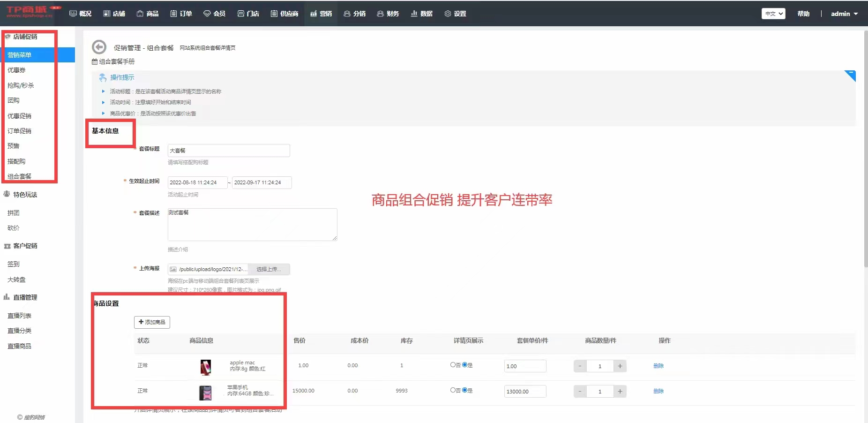The width and height of the screenshot is (868, 423).
Task: Click the 概况 overview icon in top bar
Action: pyautogui.click(x=73, y=14)
